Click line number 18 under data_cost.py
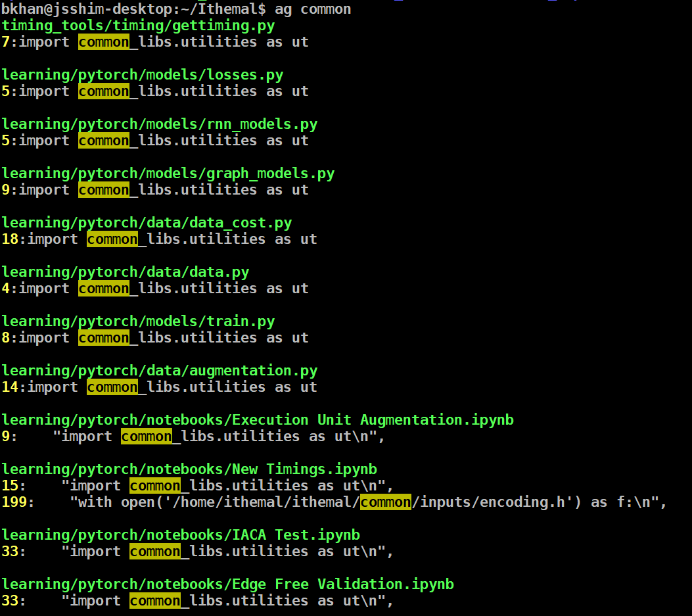 click(9, 239)
